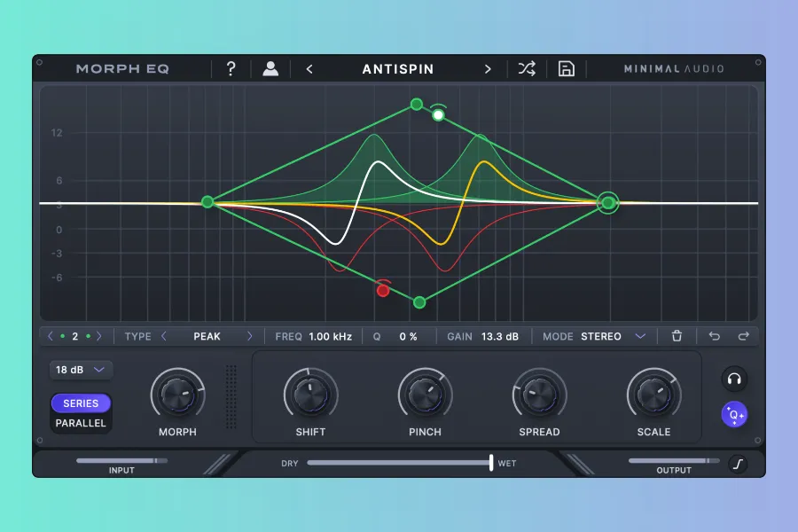This screenshot has height=532, width=798.
Task: Click the FREQ 1.00 kHz value field
Action: pos(330,336)
